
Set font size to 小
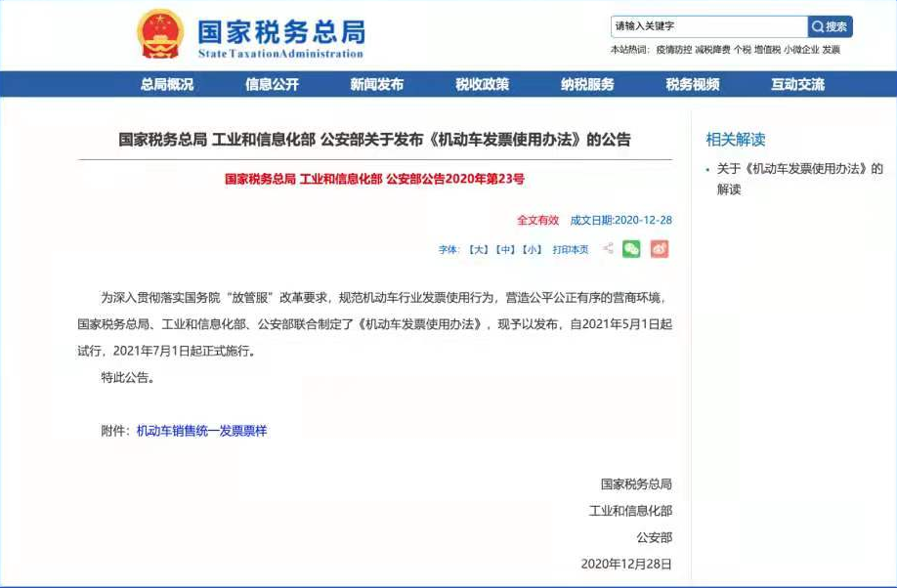[x=532, y=249]
